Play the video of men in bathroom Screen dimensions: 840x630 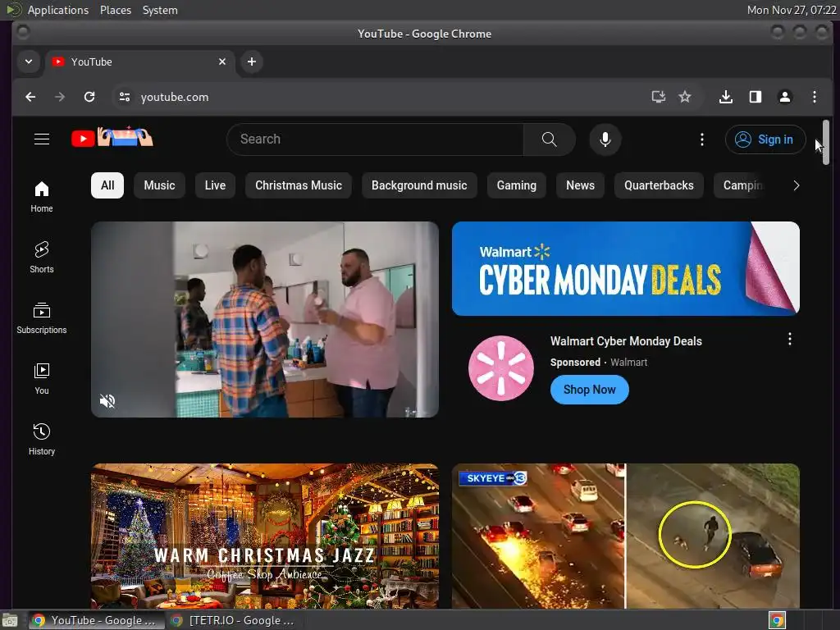pyautogui.click(x=265, y=319)
